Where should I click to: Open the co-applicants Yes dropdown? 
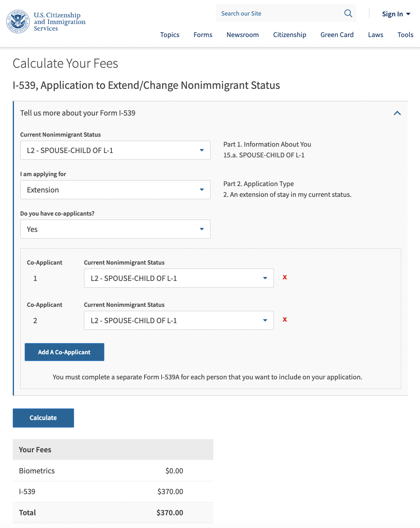pos(115,229)
